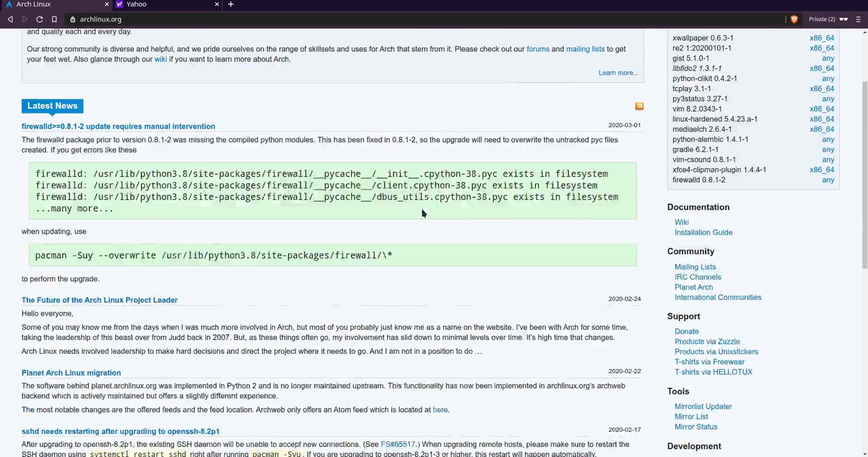Open the vim 8.2.0343-1 package

click(x=697, y=109)
